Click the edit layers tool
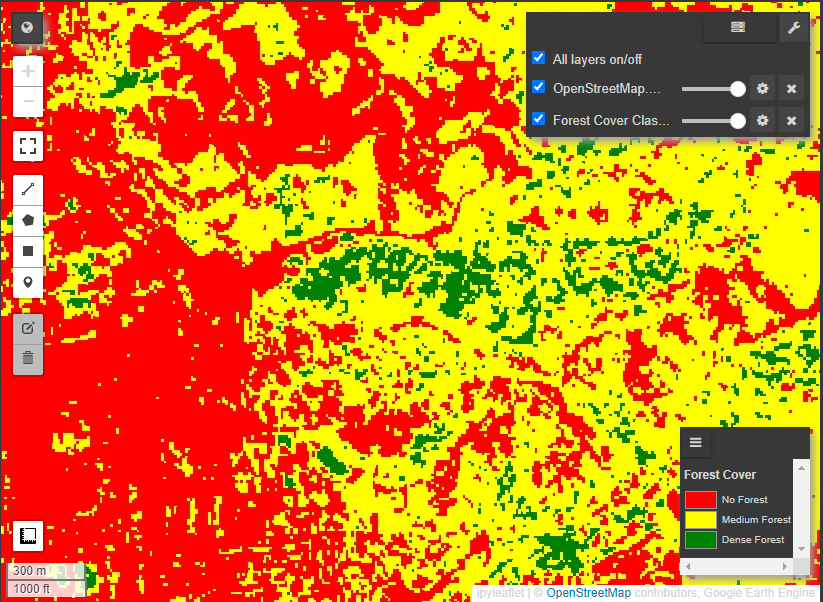This screenshot has width=823, height=602. (x=28, y=329)
